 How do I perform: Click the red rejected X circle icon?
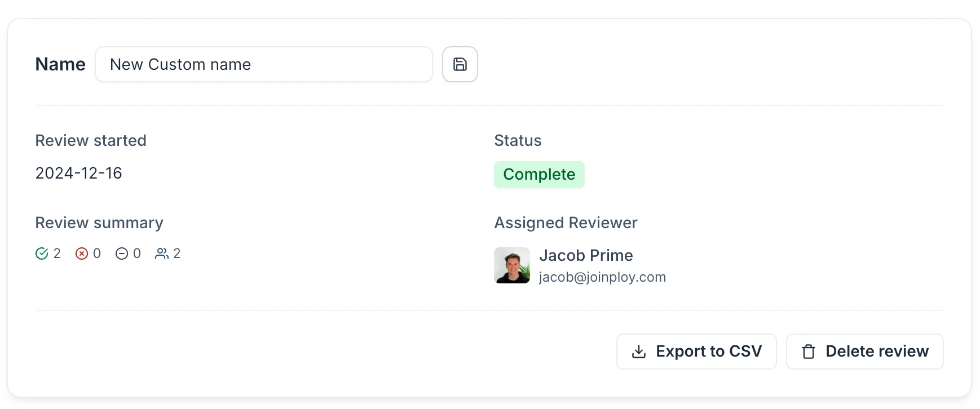[x=82, y=254]
